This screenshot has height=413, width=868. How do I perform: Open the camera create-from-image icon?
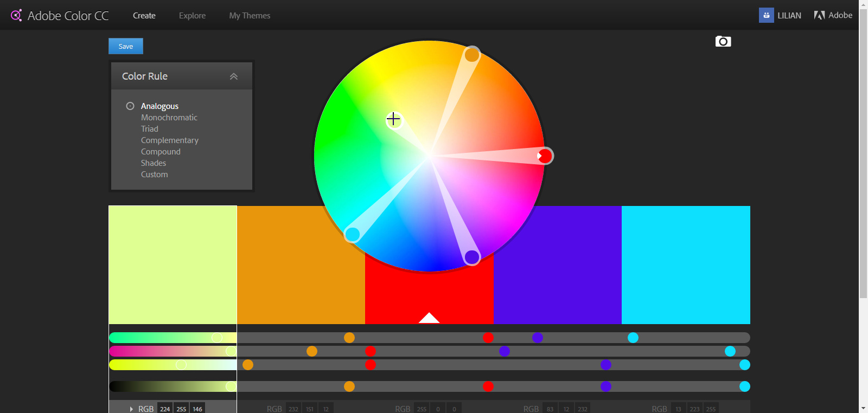[723, 42]
